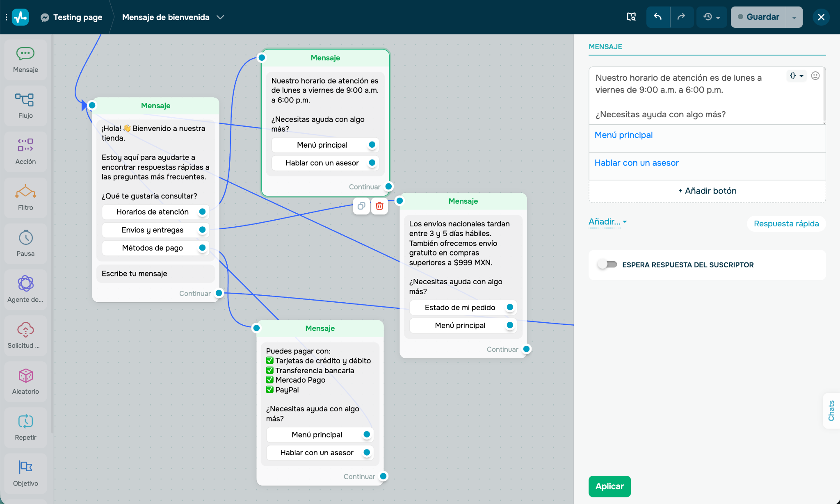
Task: Expand the Mensaje de bienvenida flow dropdown
Action: pos(220,17)
